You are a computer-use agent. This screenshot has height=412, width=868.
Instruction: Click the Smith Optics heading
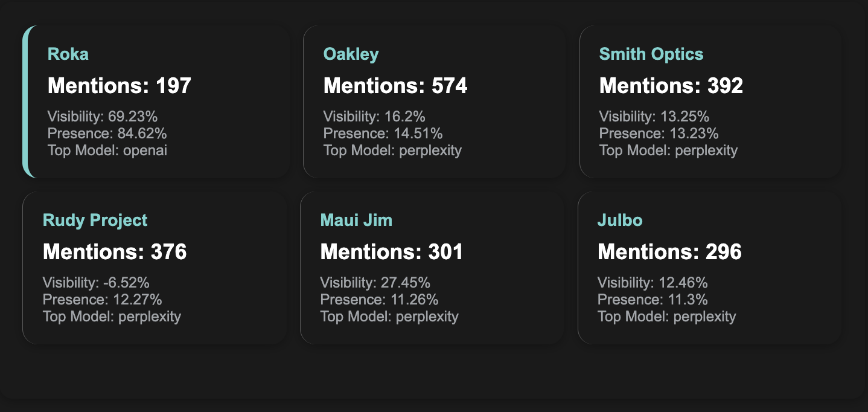coord(651,54)
